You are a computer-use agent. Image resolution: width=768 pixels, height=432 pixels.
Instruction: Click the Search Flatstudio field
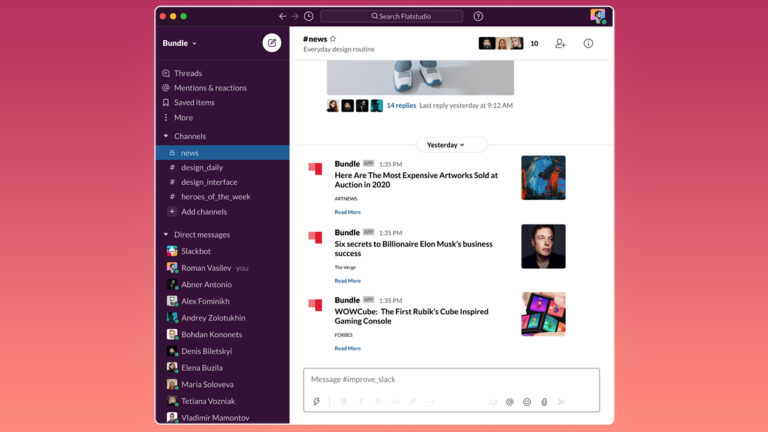click(x=392, y=16)
